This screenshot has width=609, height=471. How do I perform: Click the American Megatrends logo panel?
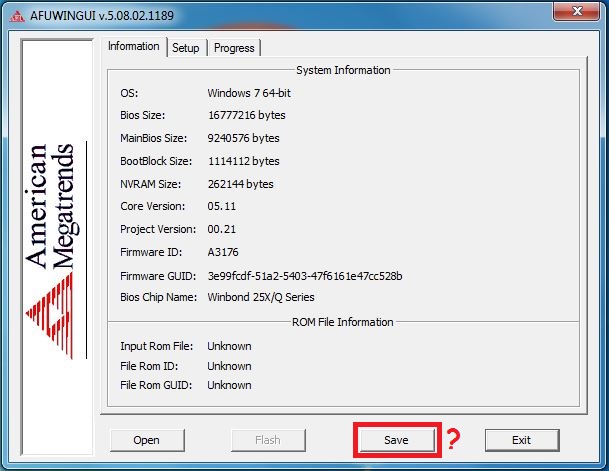(x=58, y=247)
